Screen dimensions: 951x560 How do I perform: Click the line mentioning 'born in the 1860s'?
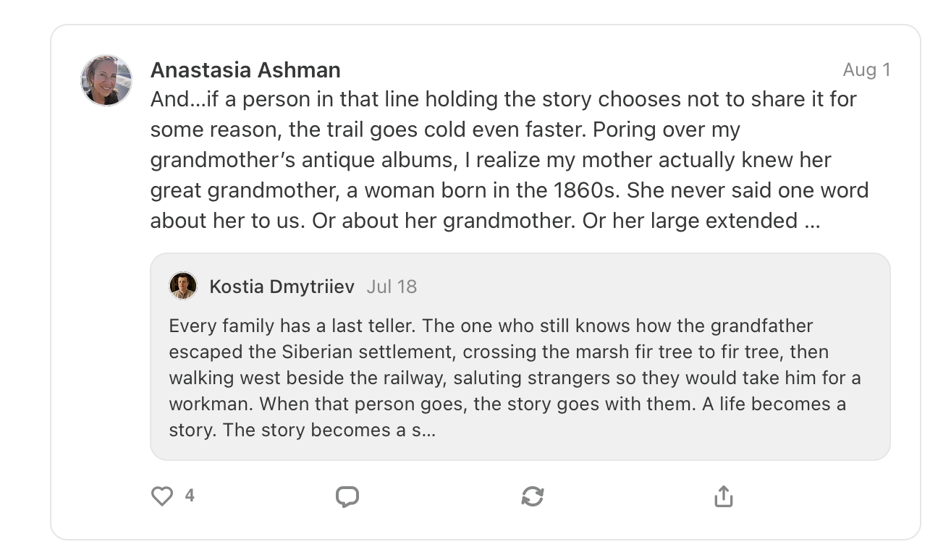coord(510,190)
